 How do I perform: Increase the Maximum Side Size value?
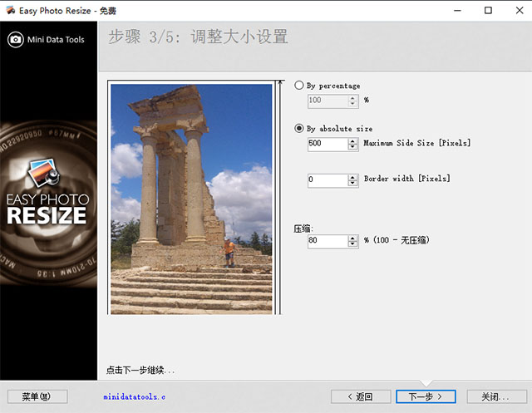[x=353, y=140]
